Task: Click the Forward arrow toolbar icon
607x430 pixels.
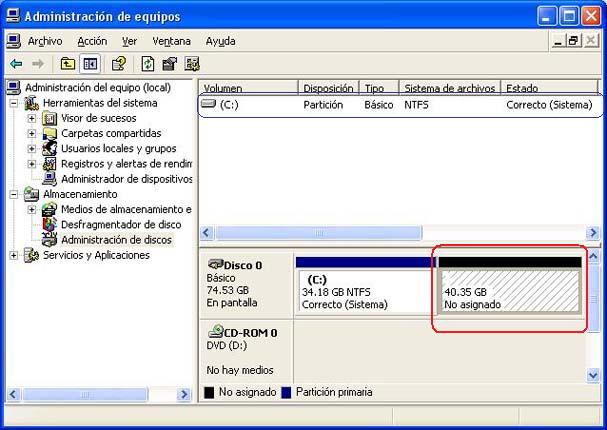Action: pyautogui.click(x=38, y=63)
